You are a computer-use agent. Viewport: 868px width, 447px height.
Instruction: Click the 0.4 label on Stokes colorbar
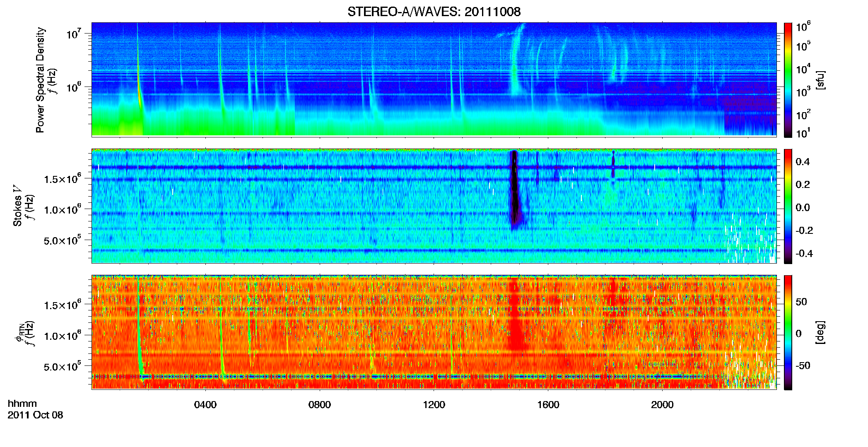803,162
